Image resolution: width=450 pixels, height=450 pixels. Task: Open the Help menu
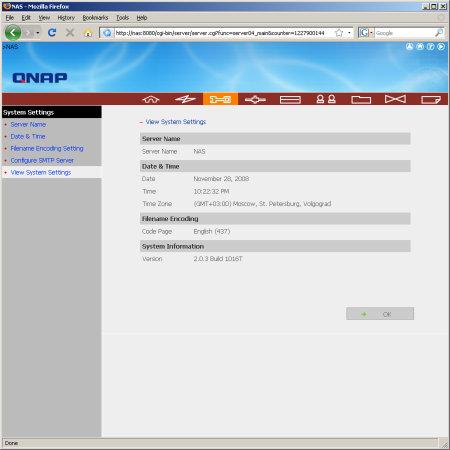142,18
